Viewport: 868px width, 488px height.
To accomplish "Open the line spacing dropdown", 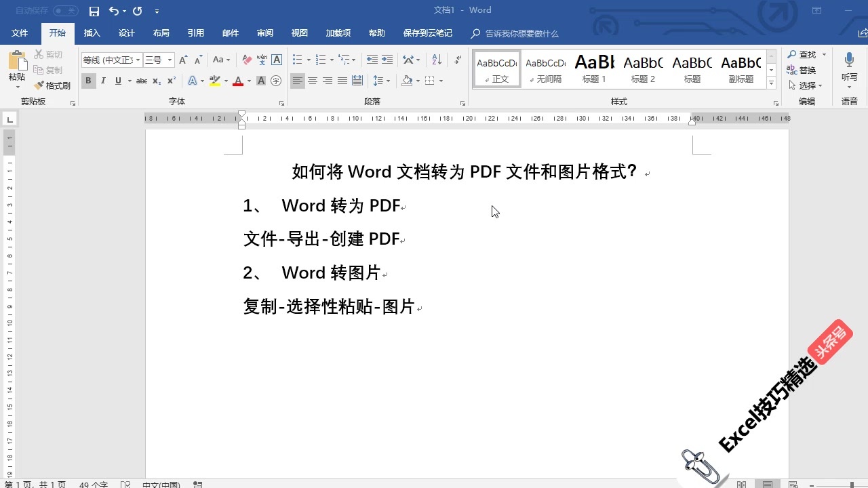I will tap(382, 81).
